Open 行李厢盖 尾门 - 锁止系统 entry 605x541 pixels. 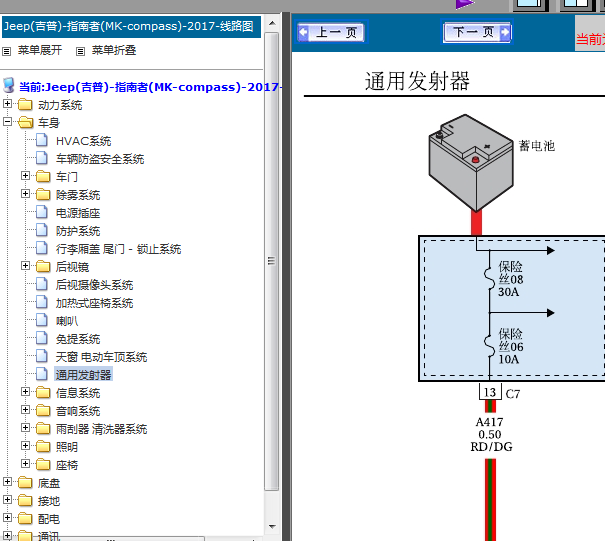coord(118,249)
